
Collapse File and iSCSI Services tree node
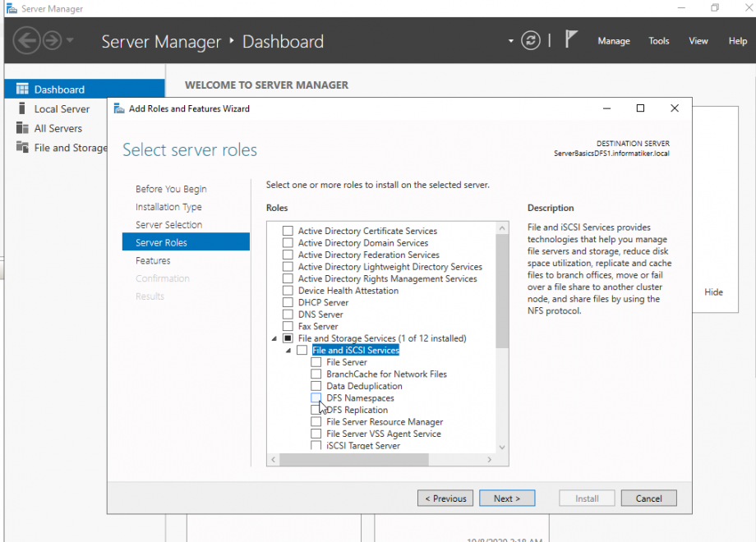(x=288, y=351)
